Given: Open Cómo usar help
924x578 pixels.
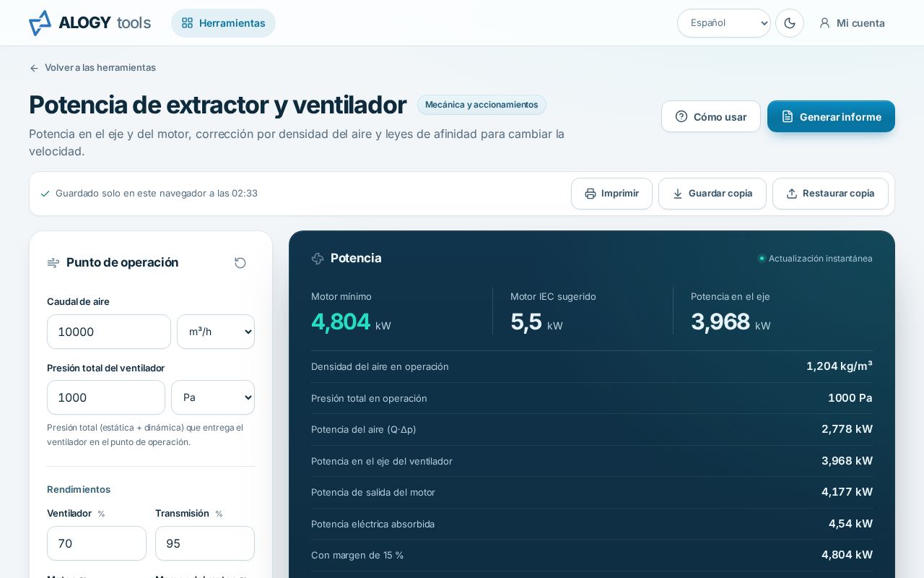Looking at the screenshot, I should pyautogui.click(x=711, y=116).
